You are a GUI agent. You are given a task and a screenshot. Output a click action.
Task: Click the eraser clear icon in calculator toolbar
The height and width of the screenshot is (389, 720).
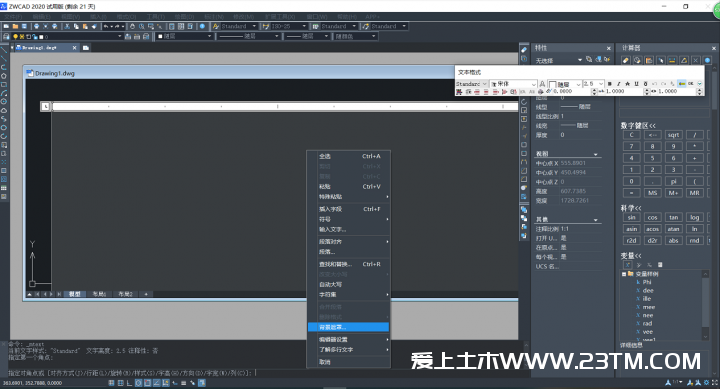[625, 61]
